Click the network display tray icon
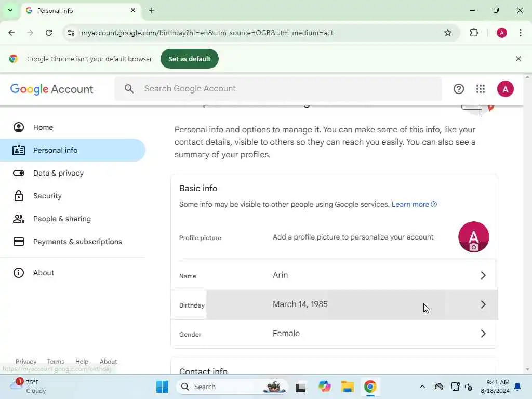Image resolution: width=532 pixels, height=399 pixels. (x=455, y=387)
